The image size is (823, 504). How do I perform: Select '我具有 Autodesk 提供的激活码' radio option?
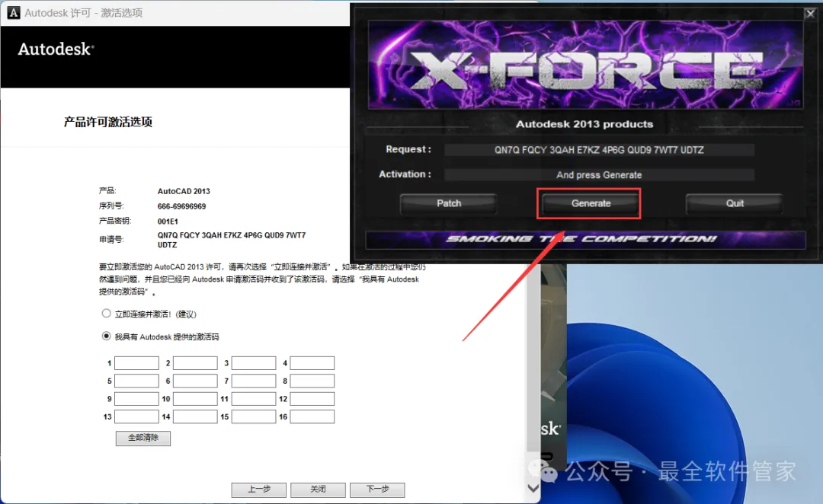coord(106,336)
